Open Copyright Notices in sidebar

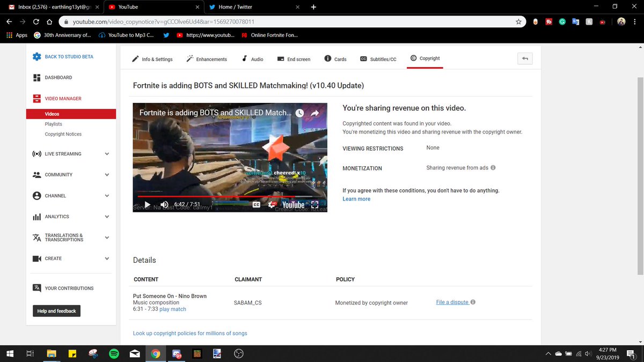(63, 134)
